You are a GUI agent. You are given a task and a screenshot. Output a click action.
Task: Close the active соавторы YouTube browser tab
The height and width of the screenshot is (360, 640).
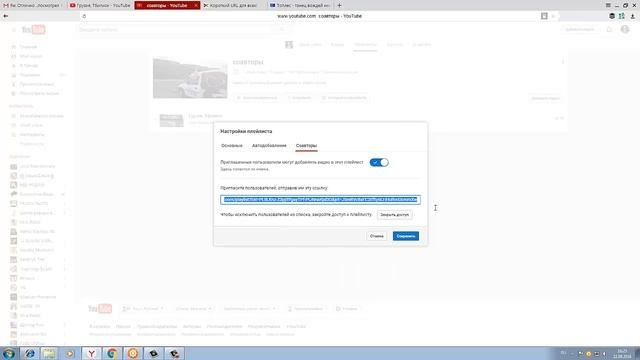(x=196, y=5)
